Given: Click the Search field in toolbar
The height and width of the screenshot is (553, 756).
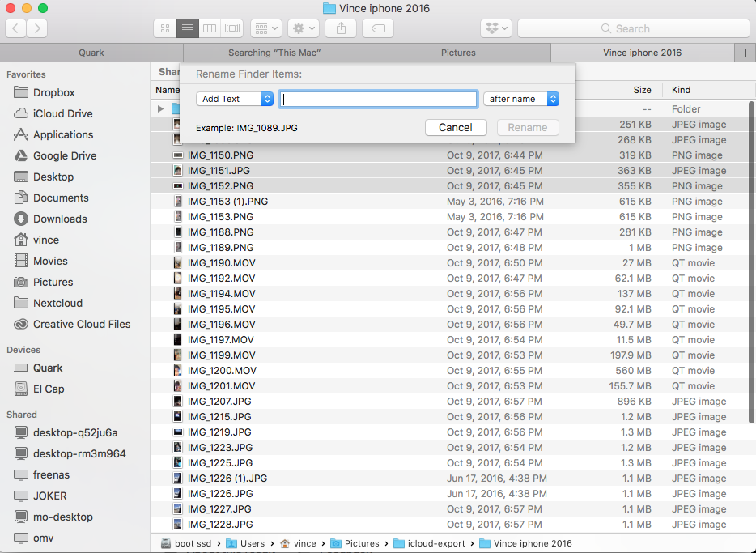Looking at the screenshot, I should coord(631,28).
